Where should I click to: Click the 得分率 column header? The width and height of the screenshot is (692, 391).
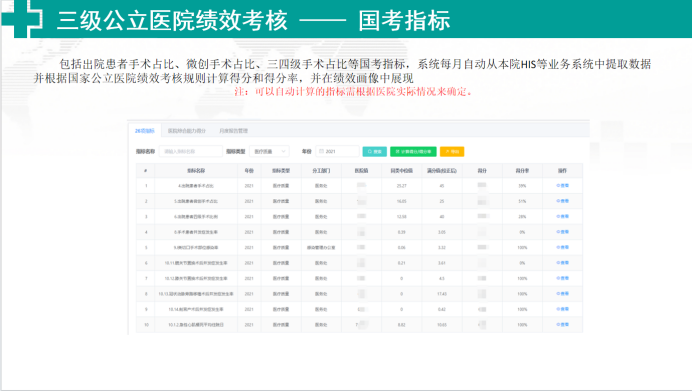pos(522,171)
